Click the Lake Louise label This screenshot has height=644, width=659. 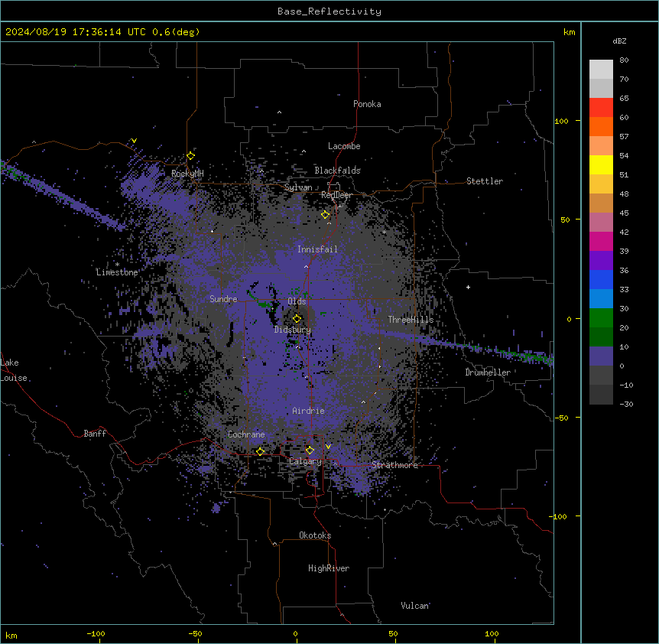(14, 370)
